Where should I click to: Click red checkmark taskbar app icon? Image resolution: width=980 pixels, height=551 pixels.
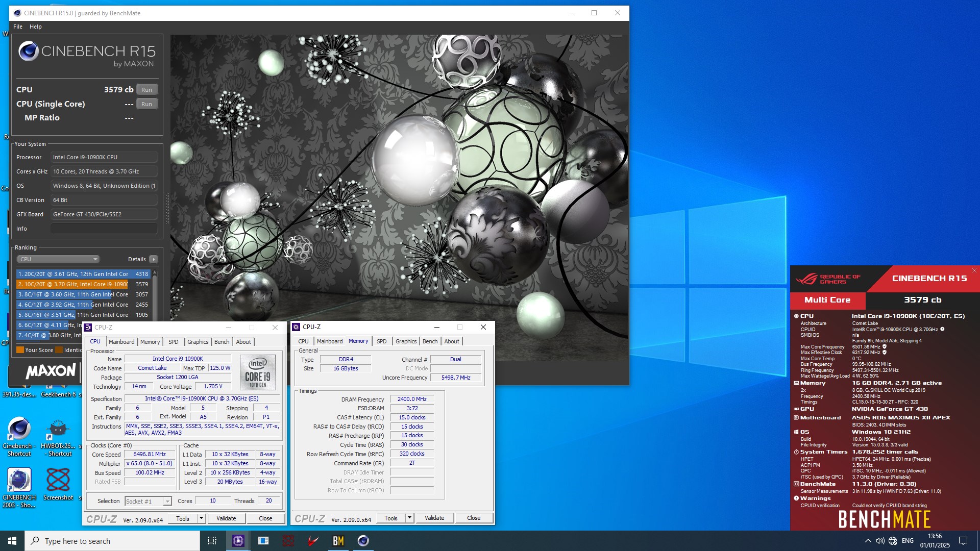313,541
